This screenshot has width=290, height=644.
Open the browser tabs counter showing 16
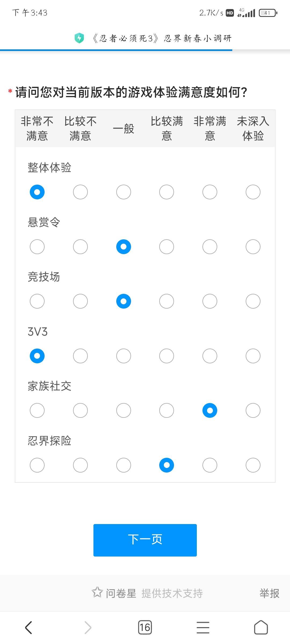coord(145,627)
